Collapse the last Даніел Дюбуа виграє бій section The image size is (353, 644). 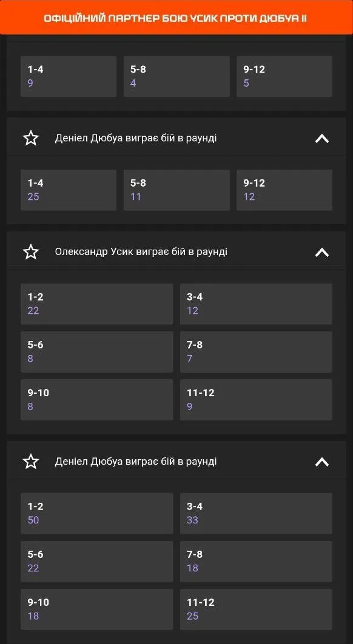coord(321,462)
